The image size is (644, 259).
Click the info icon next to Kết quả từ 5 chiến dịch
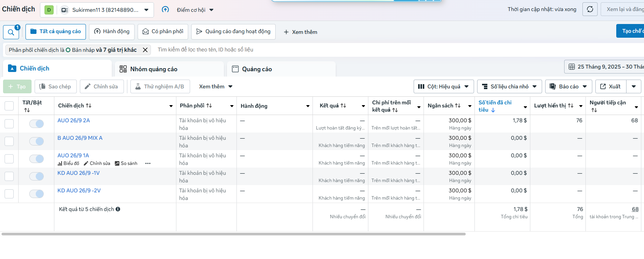[118, 209]
